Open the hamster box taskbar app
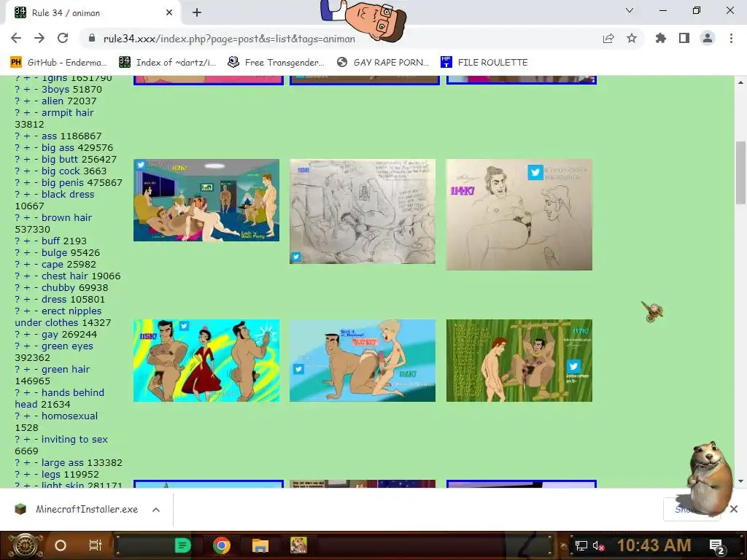The height and width of the screenshot is (560, 747). click(298, 545)
